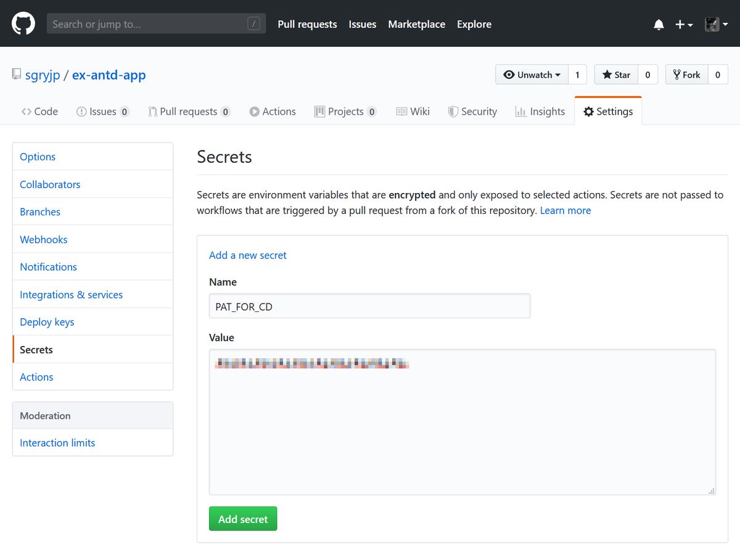Click the slash shortcut key icon
This screenshot has width=740, height=560.
[253, 24]
